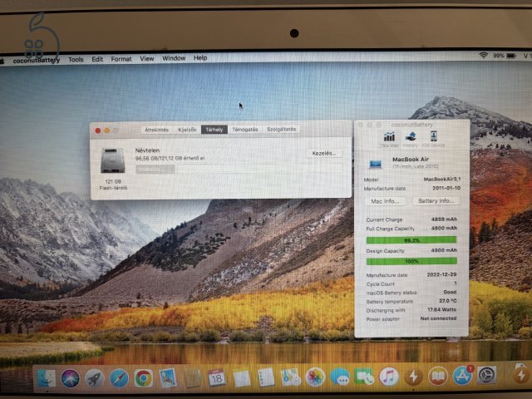The width and height of the screenshot is (532, 399).
Task: Open the Tools menu
Action: click(x=76, y=59)
